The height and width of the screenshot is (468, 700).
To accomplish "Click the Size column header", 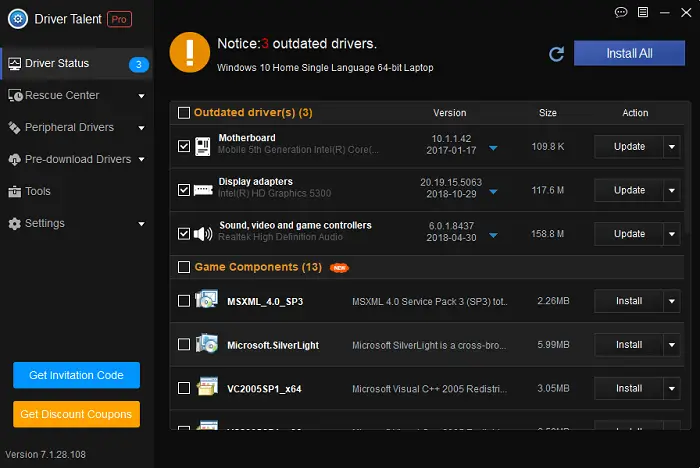I will (548, 113).
